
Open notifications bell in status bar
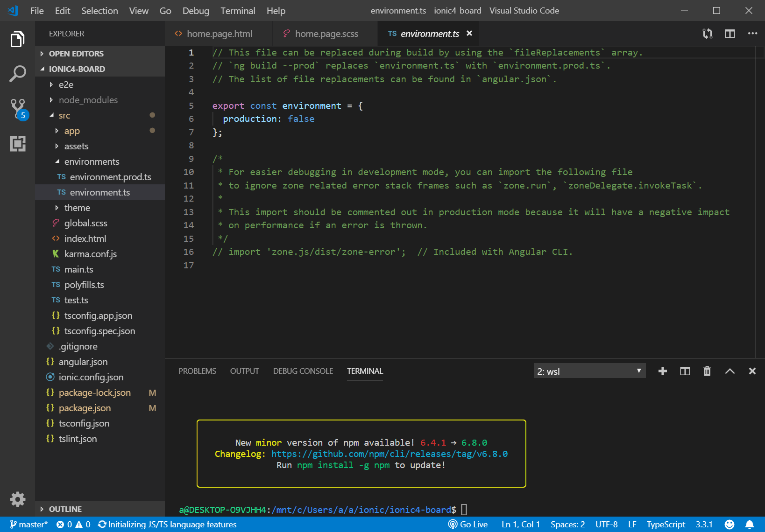(x=750, y=525)
